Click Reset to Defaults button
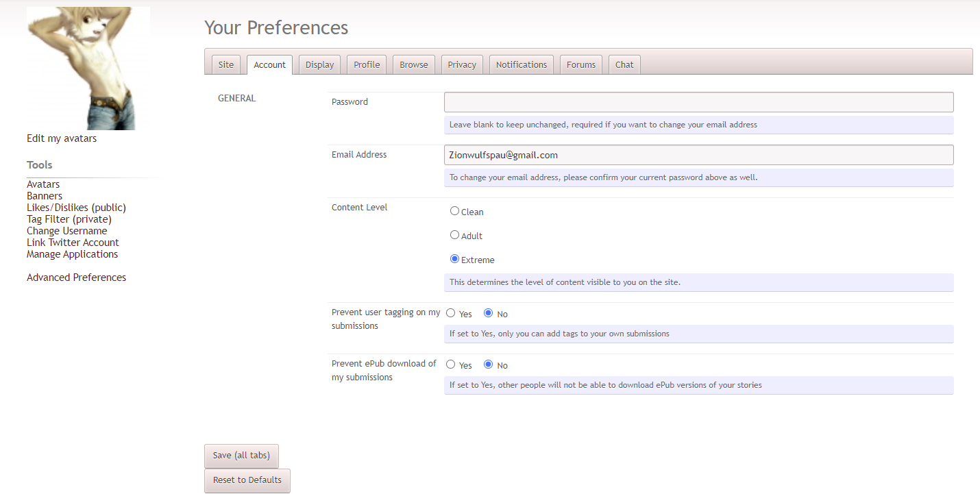The width and height of the screenshot is (980, 494). click(247, 480)
